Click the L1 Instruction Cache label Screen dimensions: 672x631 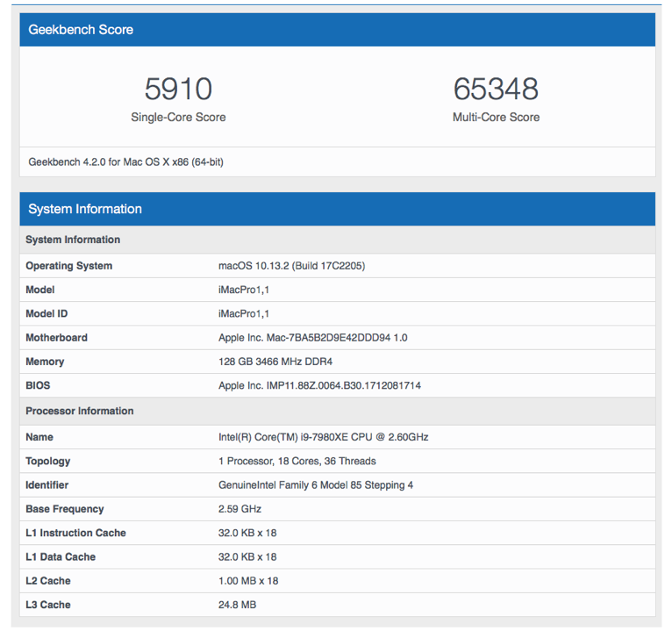75,533
